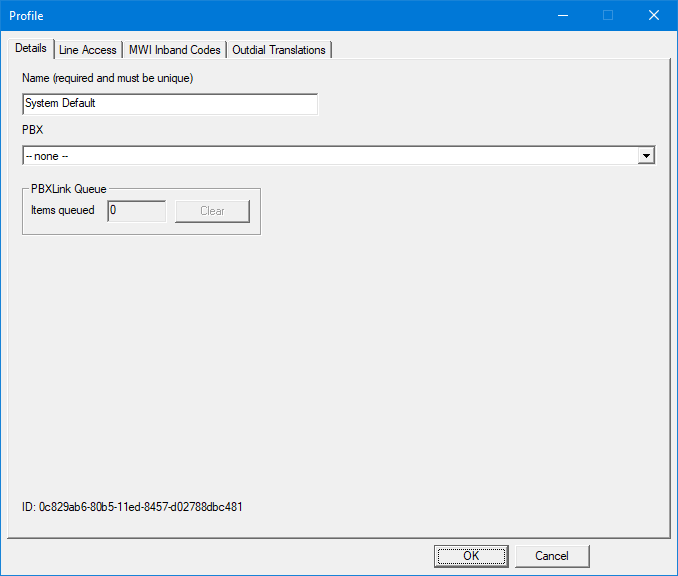Close the Profile window with X

tap(654, 15)
